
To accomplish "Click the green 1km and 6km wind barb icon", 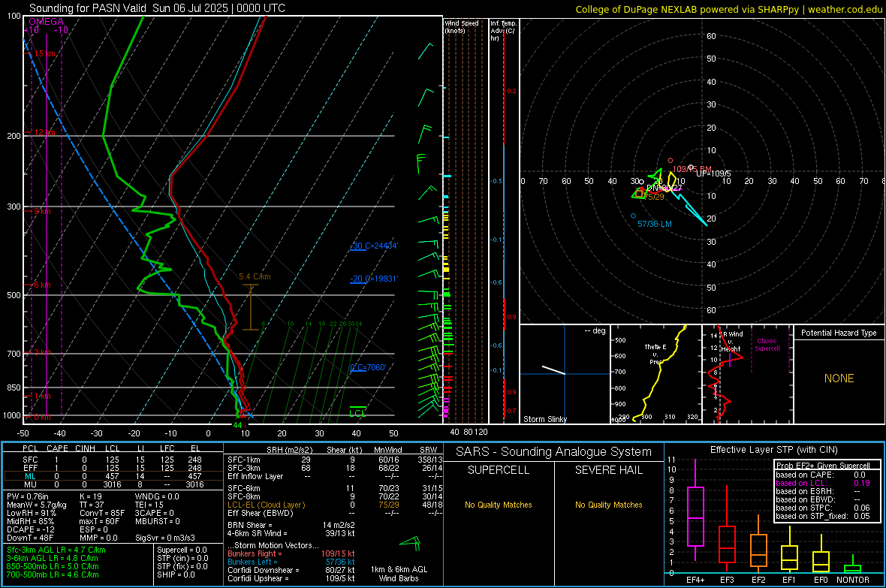I will [410, 544].
